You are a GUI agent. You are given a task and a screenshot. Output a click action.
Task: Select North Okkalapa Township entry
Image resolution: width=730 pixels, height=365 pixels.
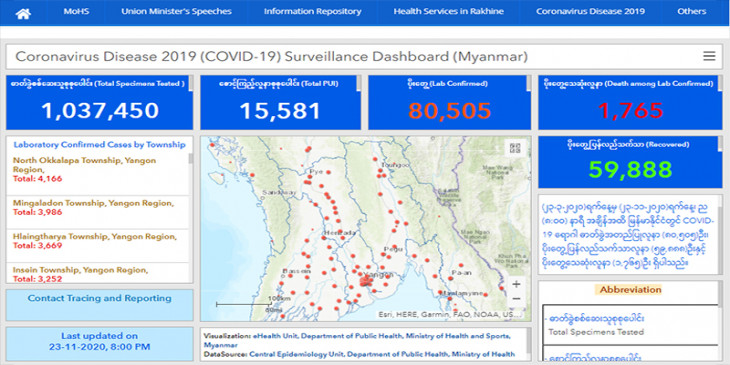coord(97,169)
